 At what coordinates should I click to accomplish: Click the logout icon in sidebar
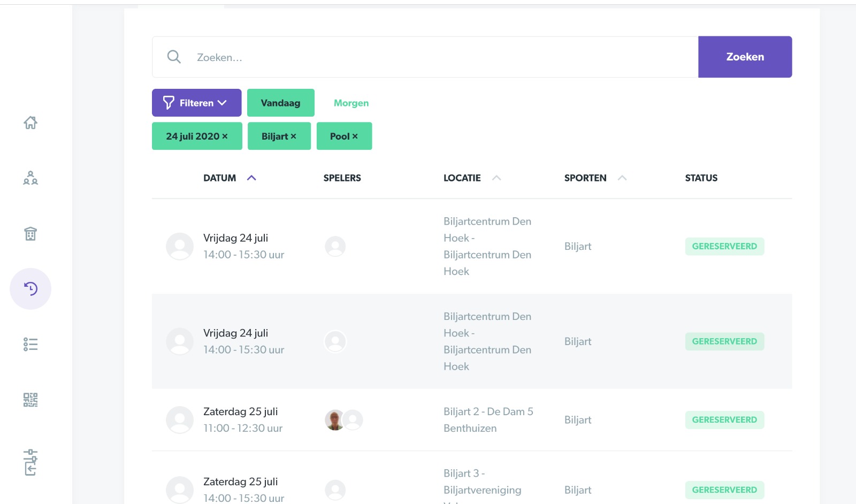click(x=30, y=462)
